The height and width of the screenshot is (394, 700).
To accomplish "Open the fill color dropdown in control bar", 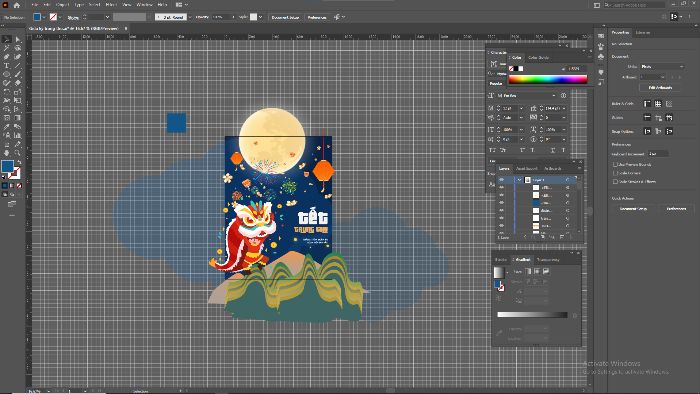I will coord(44,17).
